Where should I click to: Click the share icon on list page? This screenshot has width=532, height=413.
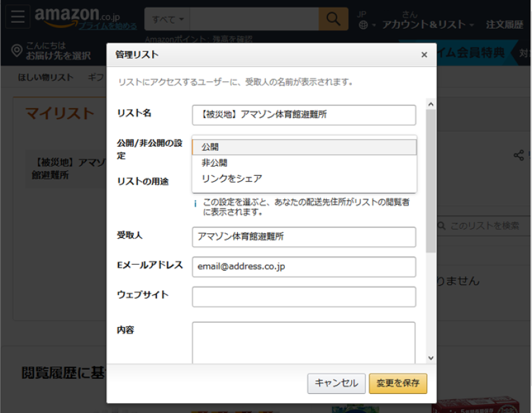pyautogui.click(x=518, y=155)
